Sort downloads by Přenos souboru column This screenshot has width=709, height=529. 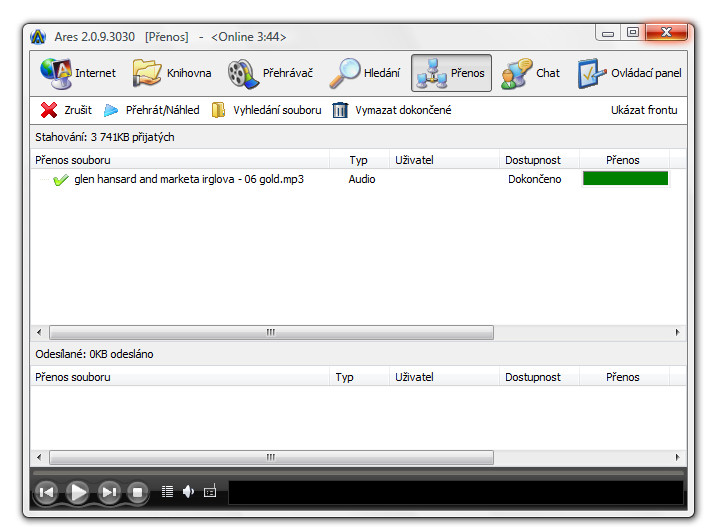point(180,160)
